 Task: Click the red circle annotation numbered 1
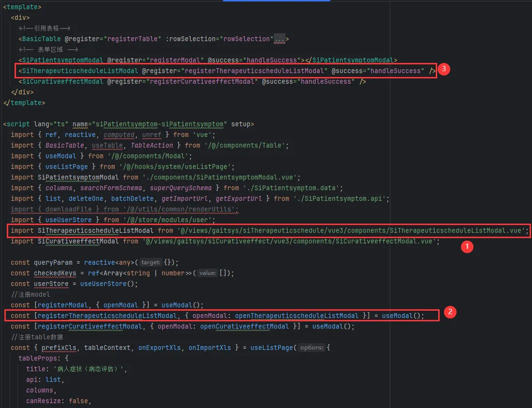[x=466, y=246]
